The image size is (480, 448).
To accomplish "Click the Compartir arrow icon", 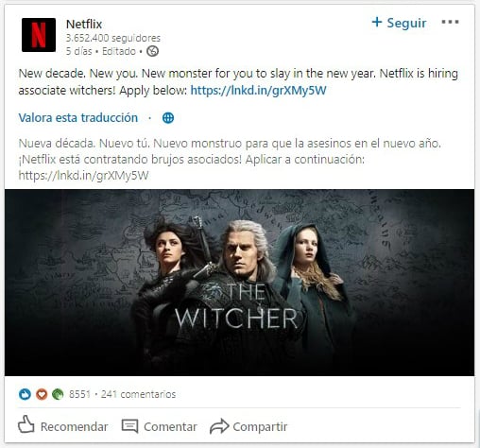I will coord(219,426).
